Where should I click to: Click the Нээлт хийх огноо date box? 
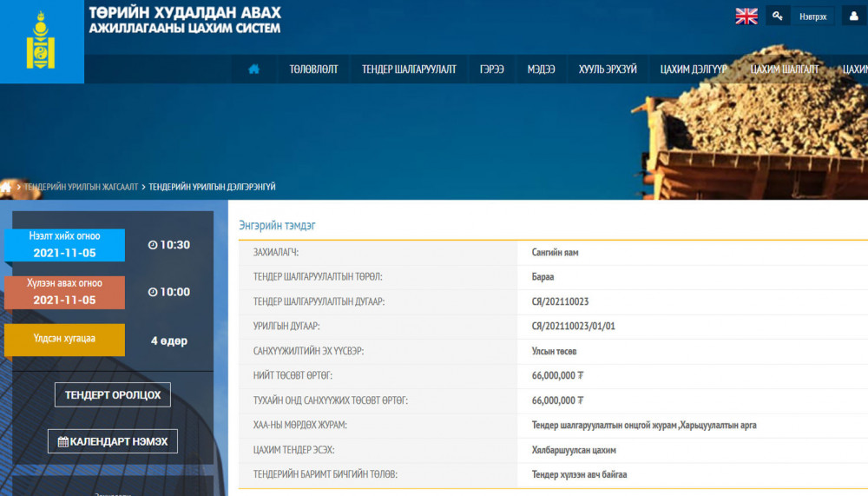[65, 245]
